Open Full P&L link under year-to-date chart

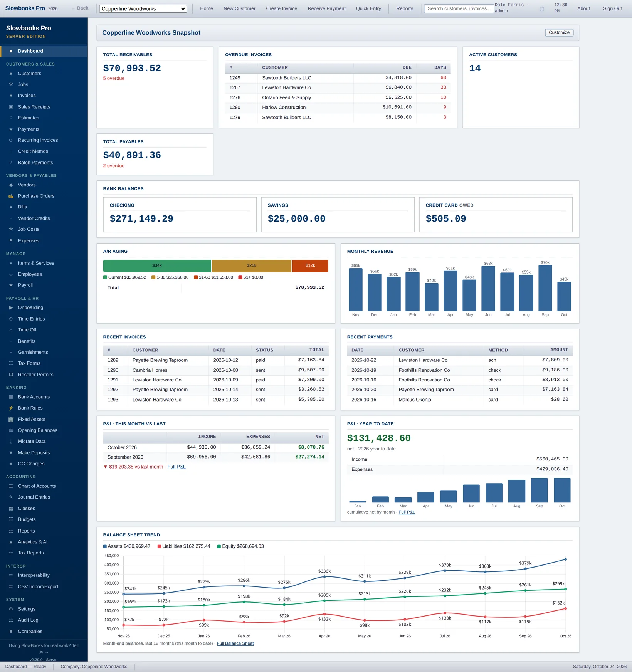(x=407, y=512)
